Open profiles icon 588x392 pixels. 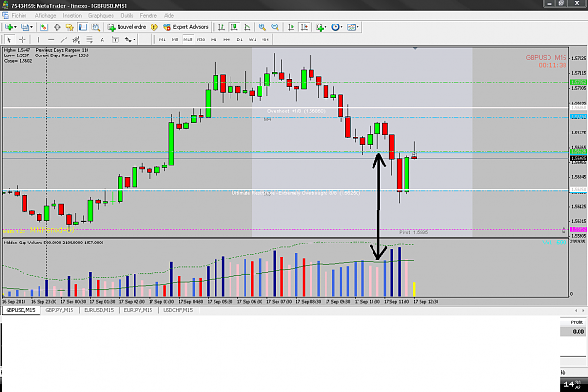(x=24, y=27)
